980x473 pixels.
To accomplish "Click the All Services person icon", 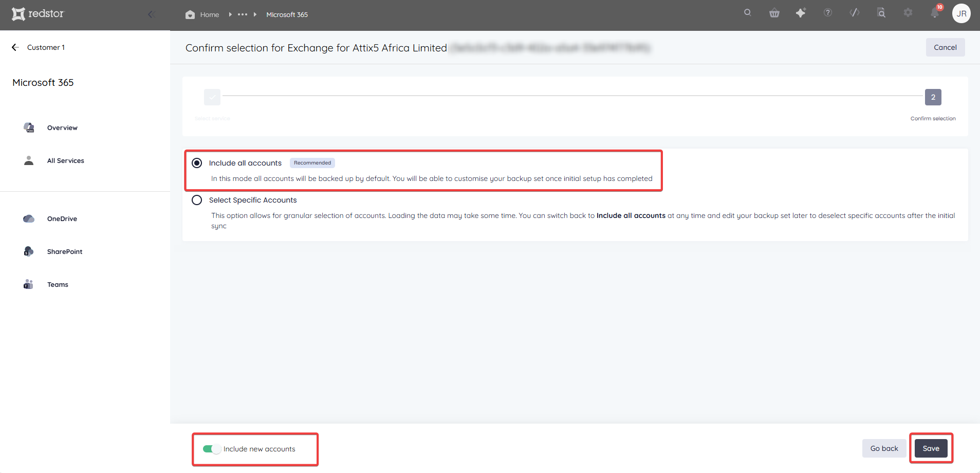I will 29,160.
